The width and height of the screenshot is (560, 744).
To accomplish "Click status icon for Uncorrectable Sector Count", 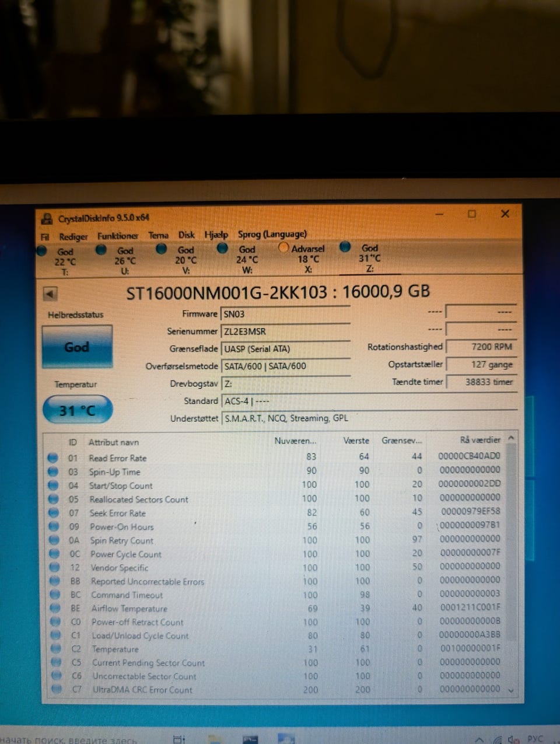I will (57, 676).
